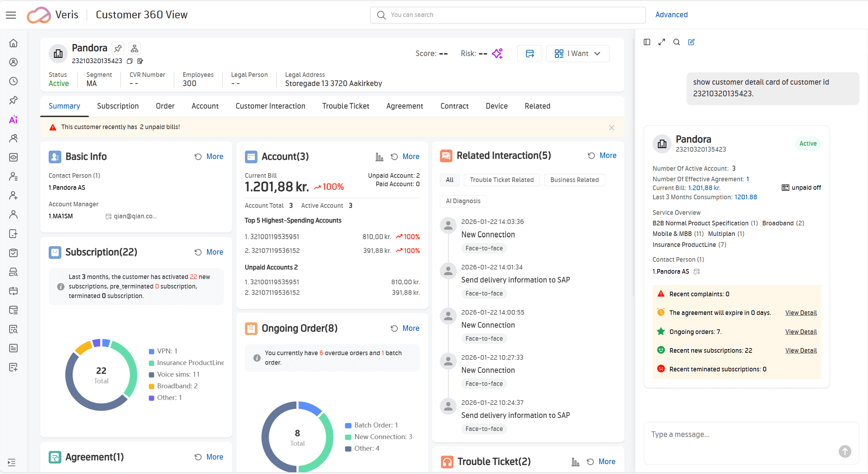Click the AI sparkle icon next to Risk

(497, 54)
